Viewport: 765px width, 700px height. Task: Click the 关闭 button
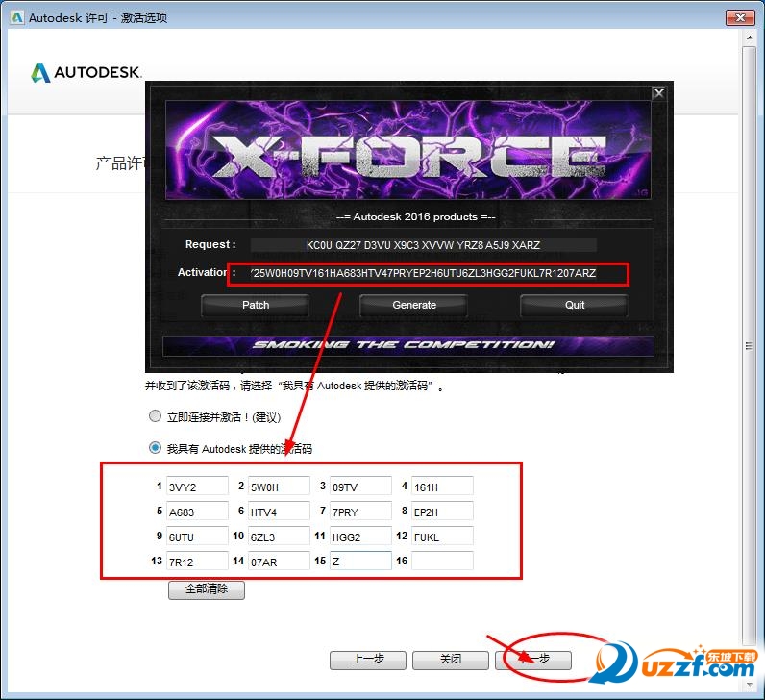(x=451, y=660)
